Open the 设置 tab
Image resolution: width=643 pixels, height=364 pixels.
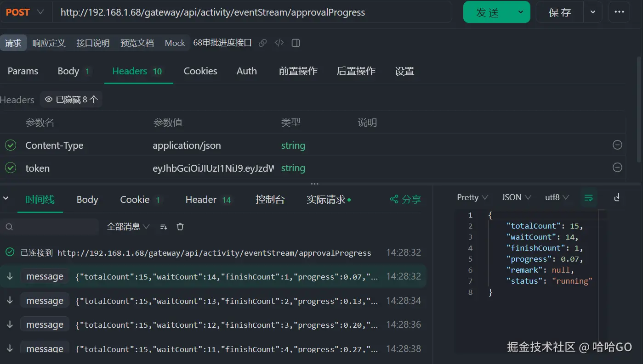[404, 71]
